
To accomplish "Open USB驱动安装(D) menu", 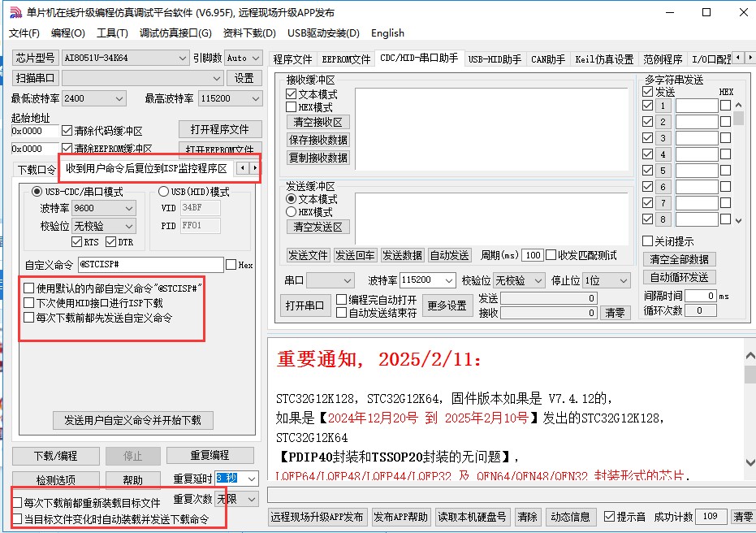I will point(323,33).
